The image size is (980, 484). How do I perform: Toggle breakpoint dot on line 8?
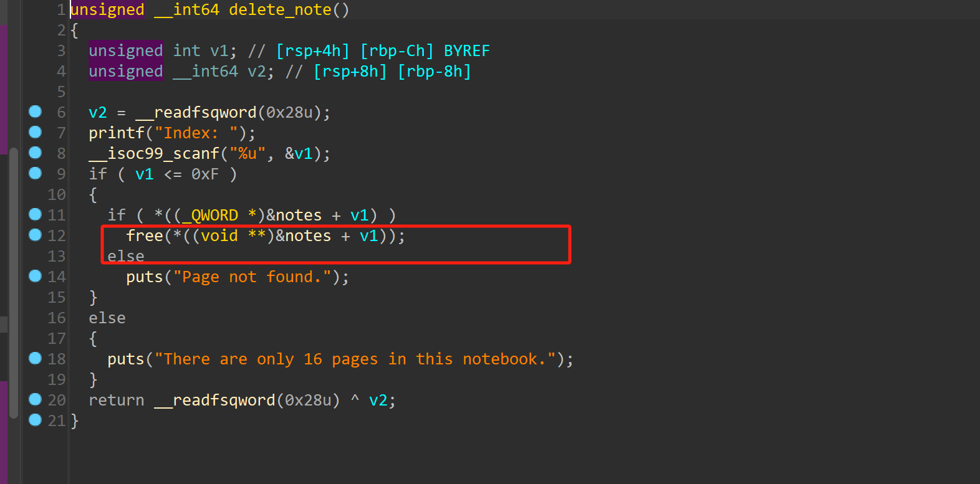tap(36, 153)
